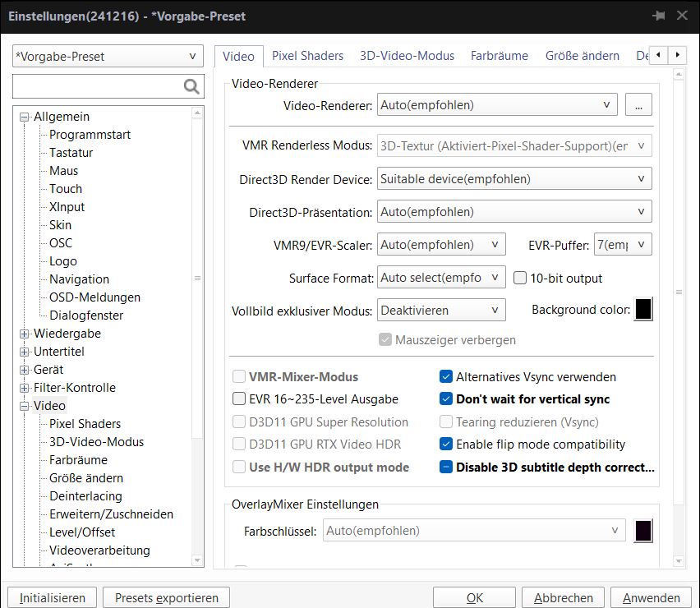Pick the Background color swatch
Viewport: 700px width, 608px height.
coord(644,310)
